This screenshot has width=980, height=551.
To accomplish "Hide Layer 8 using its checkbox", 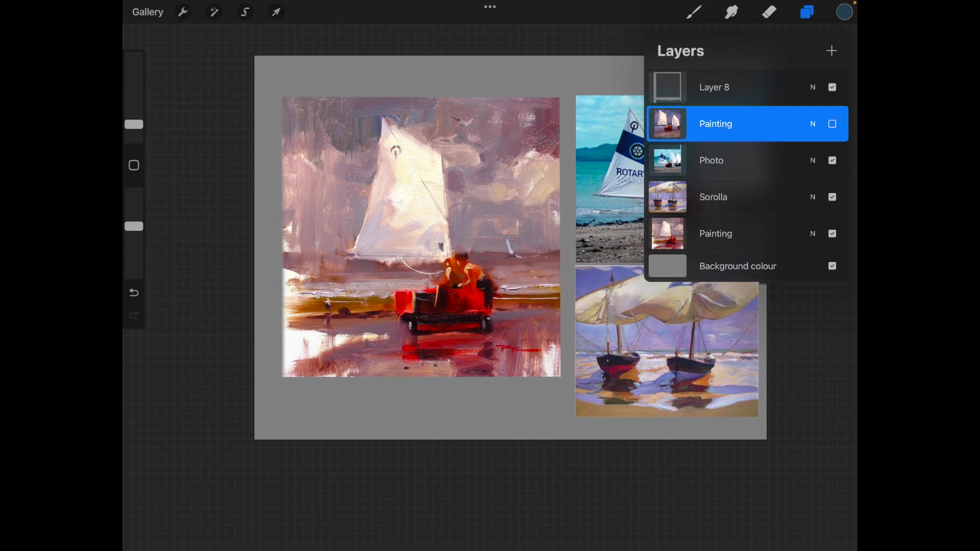I will (x=832, y=87).
